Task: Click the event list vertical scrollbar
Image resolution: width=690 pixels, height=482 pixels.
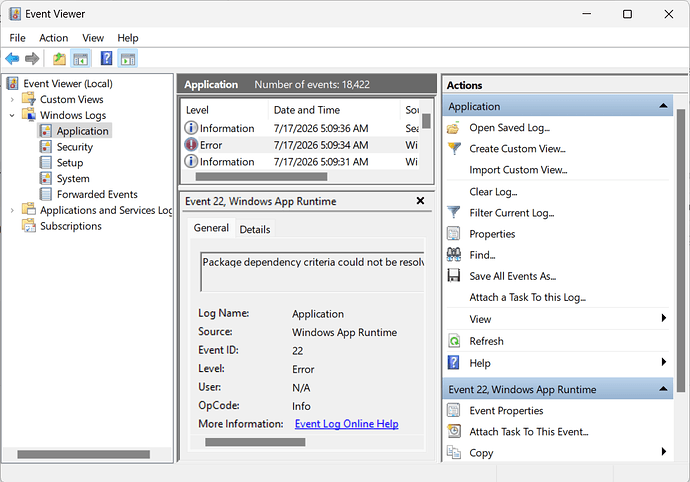Action: point(426,121)
